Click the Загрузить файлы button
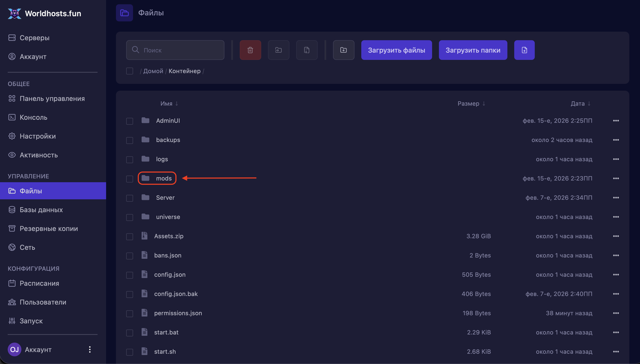The width and height of the screenshot is (640, 364). pos(396,50)
